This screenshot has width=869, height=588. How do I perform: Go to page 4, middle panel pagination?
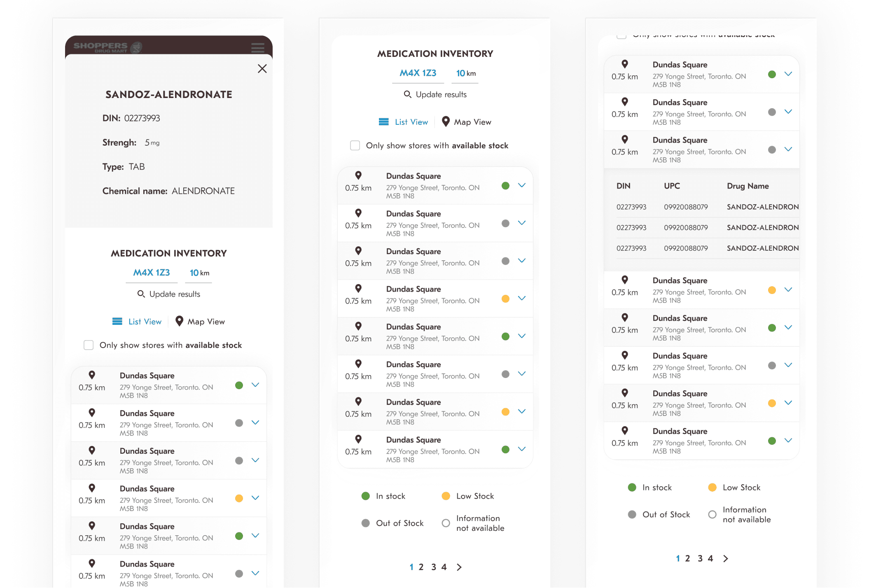coord(444,567)
